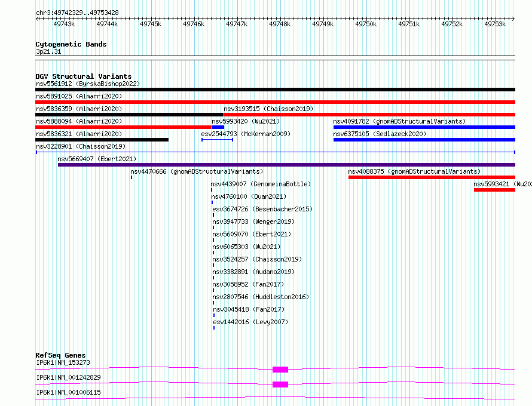This screenshot has width=532, height=406.
Task: Select the red nsv5891025 variant bar
Action: click(x=275, y=102)
